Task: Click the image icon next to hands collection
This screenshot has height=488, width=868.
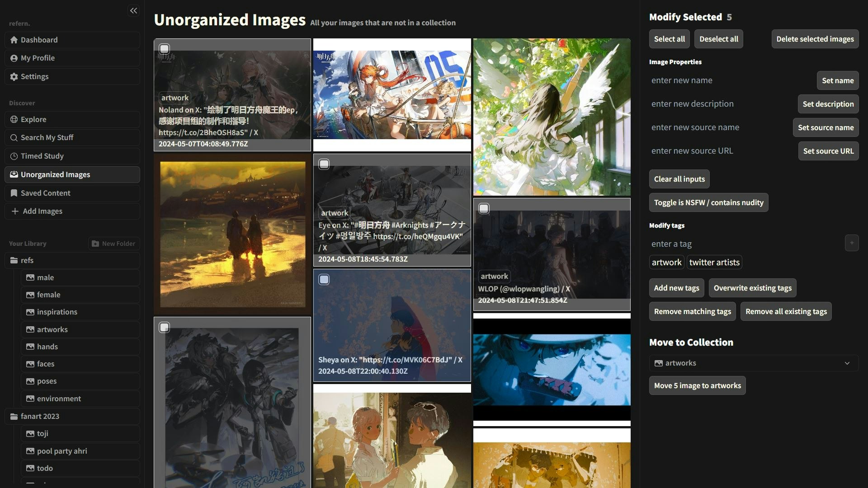Action: [30, 347]
